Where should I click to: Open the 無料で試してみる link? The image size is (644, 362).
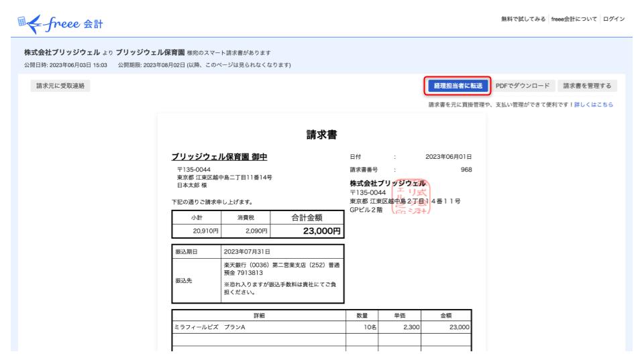pyautogui.click(x=523, y=19)
